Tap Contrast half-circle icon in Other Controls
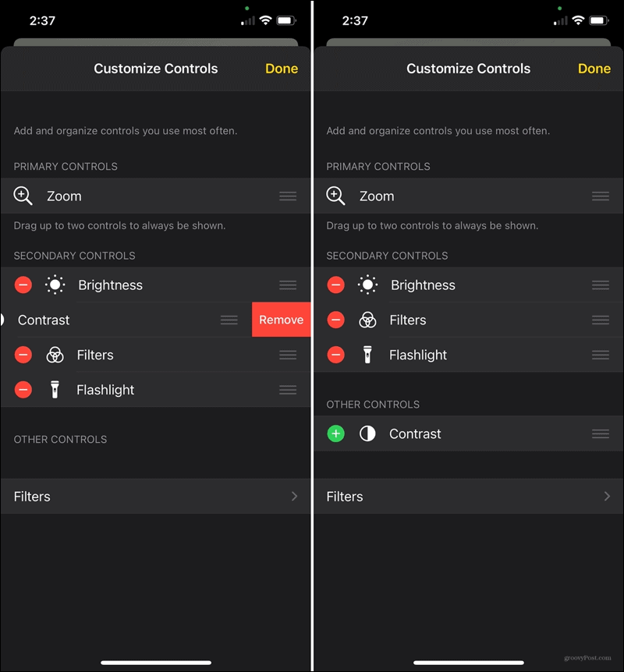Image resolution: width=624 pixels, height=672 pixels. pyautogui.click(x=367, y=433)
